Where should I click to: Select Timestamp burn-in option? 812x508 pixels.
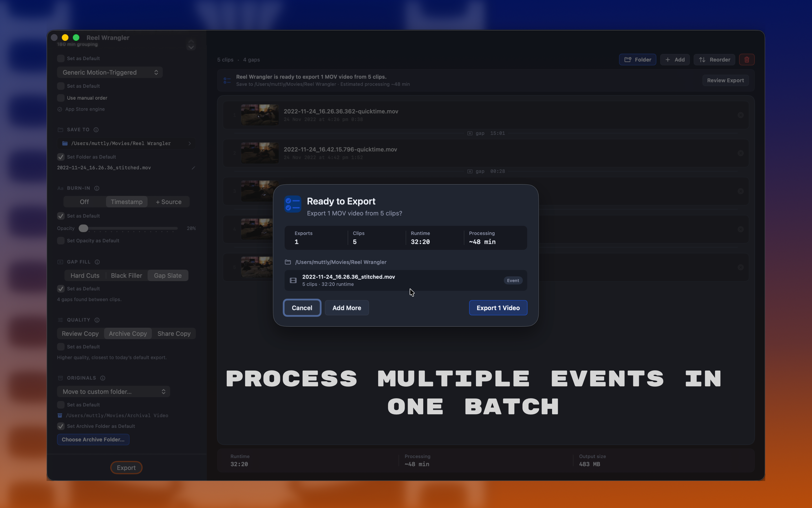tap(127, 202)
